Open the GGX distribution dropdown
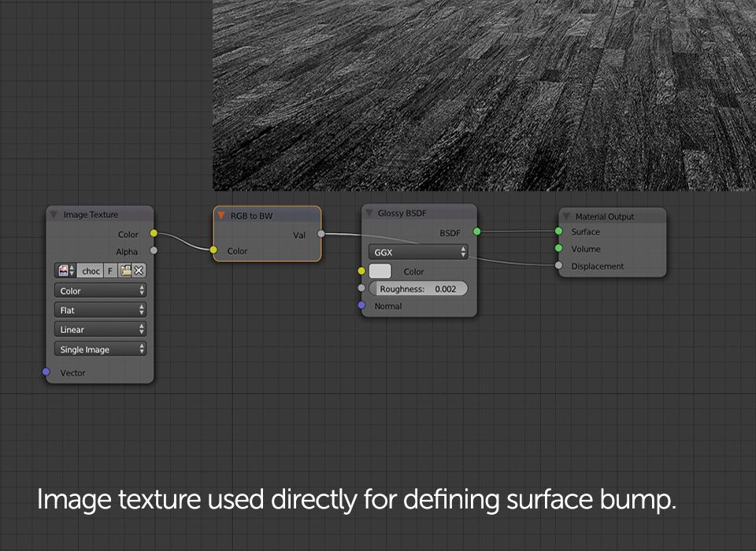 pos(418,252)
